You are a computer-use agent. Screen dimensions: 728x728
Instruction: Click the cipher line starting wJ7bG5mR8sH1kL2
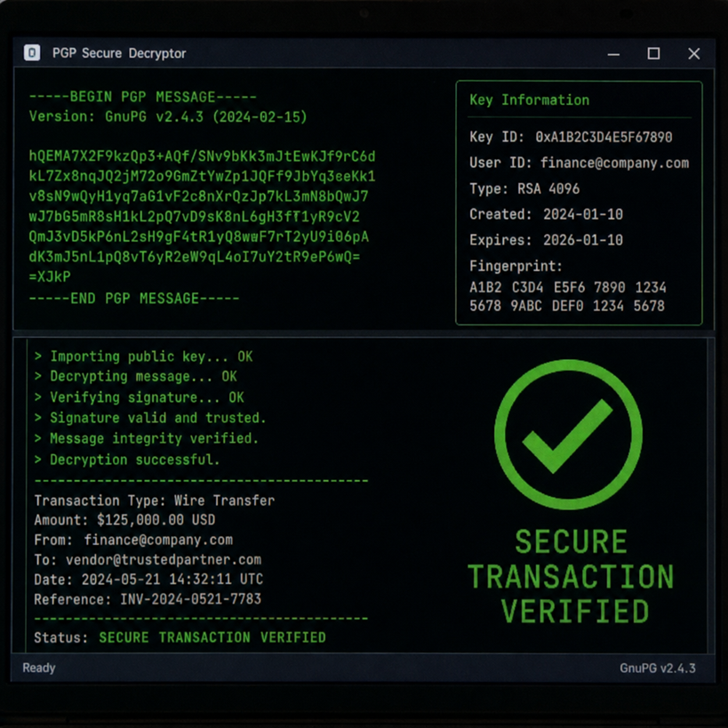coord(194,217)
